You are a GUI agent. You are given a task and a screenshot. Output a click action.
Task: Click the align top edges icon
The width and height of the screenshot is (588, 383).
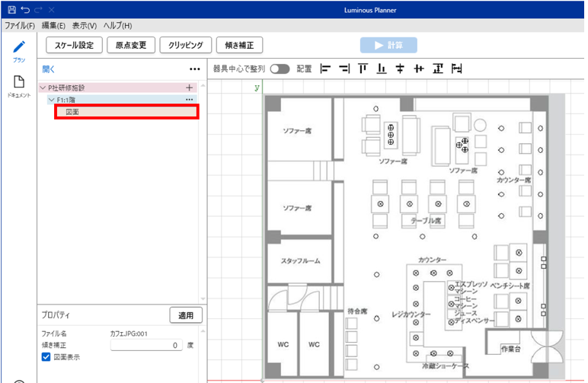click(363, 69)
